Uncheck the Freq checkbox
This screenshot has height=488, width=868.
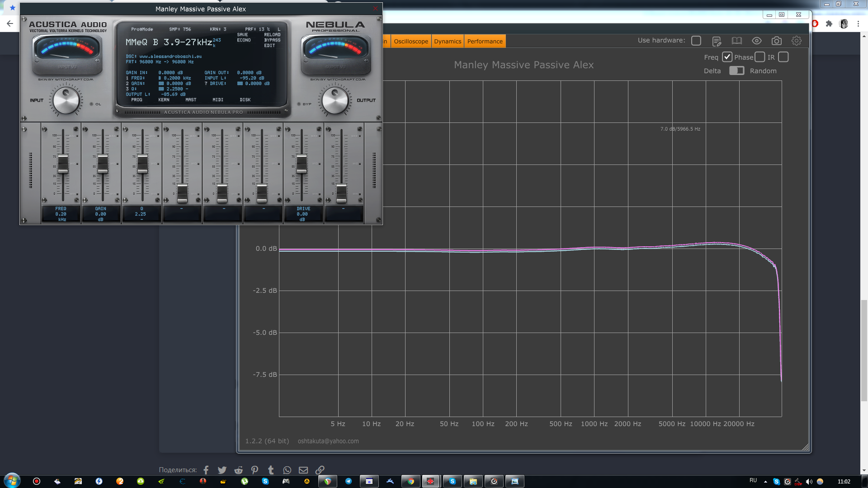point(727,57)
